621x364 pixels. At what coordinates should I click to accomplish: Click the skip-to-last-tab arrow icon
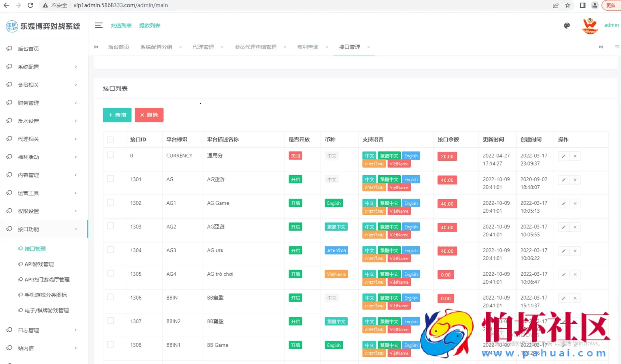(601, 47)
